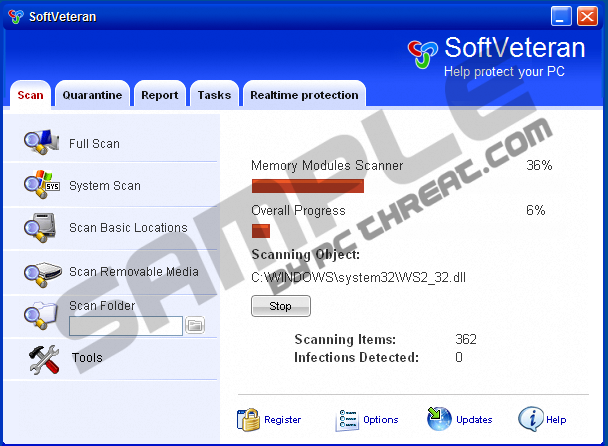Click the Tools hammer and wrench icon
Viewport: 608px width, 446px height.
click(44, 360)
